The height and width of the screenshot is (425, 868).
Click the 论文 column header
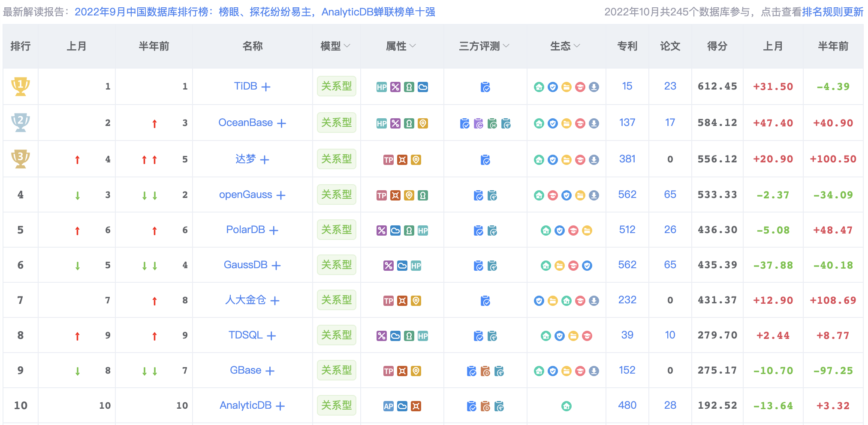coord(670,46)
